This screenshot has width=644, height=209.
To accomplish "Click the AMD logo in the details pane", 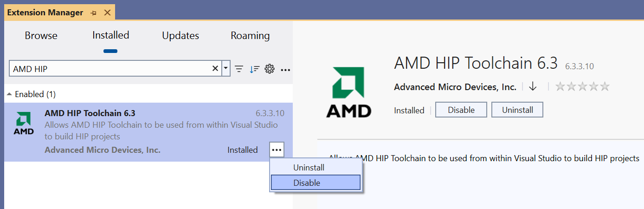I will [x=348, y=91].
